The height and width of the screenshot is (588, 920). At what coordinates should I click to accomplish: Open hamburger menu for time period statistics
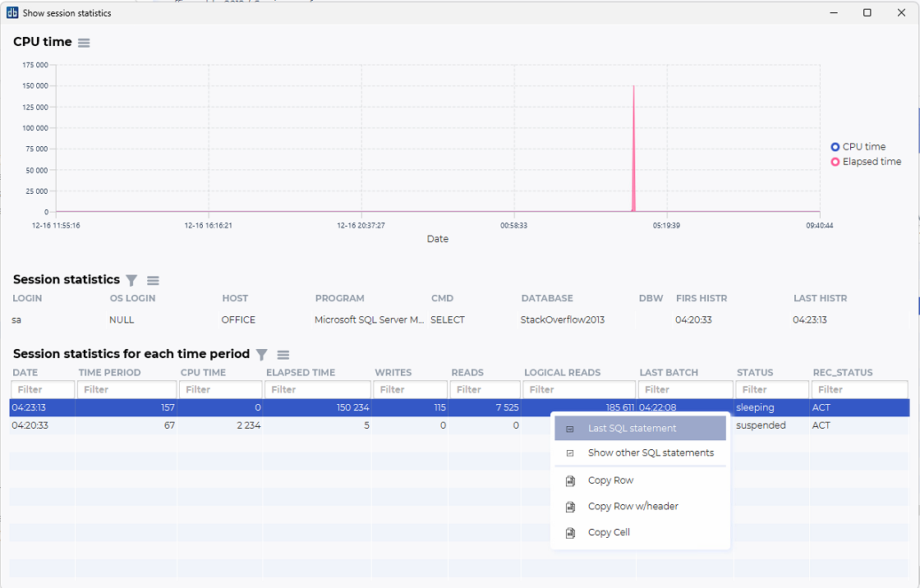pyautogui.click(x=283, y=355)
